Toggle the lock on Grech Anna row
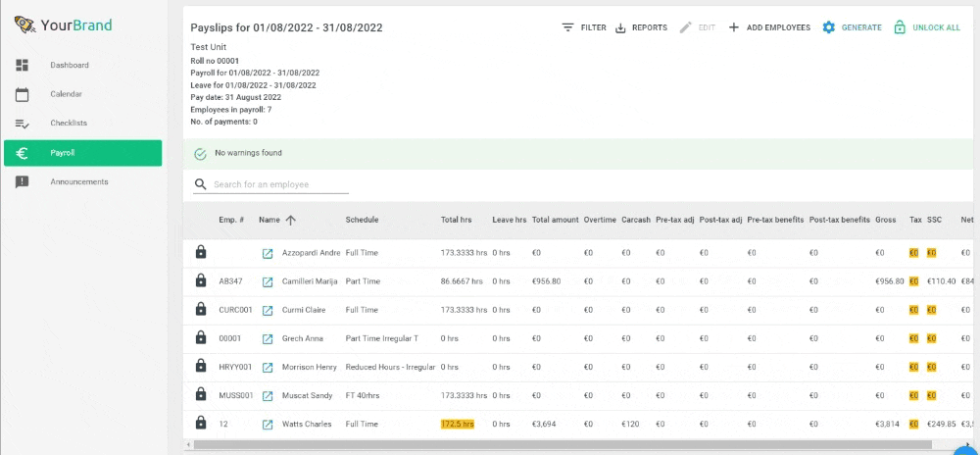The image size is (980, 455). pyautogui.click(x=201, y=338)
